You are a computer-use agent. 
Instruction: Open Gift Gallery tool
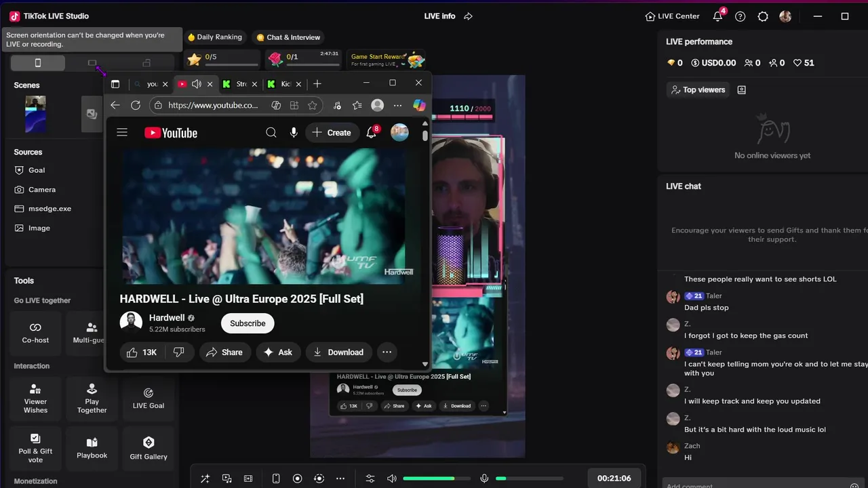point(149,448)
